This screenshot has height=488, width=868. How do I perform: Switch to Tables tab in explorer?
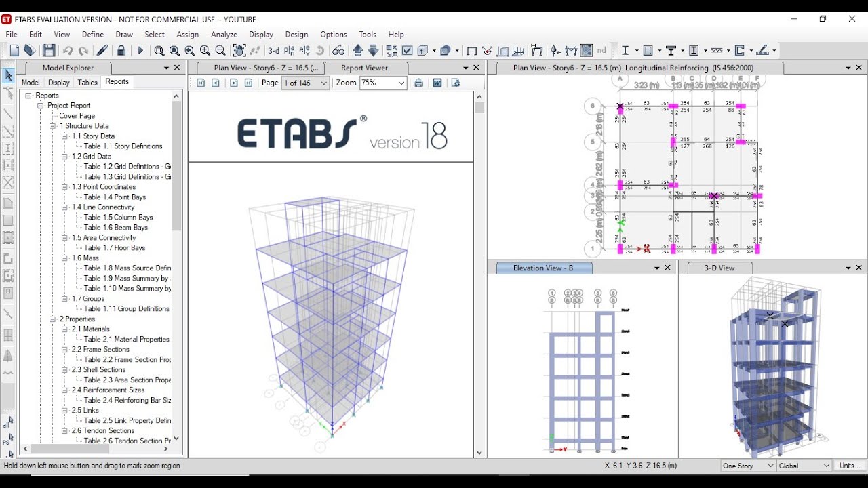[x=87, y=82]
